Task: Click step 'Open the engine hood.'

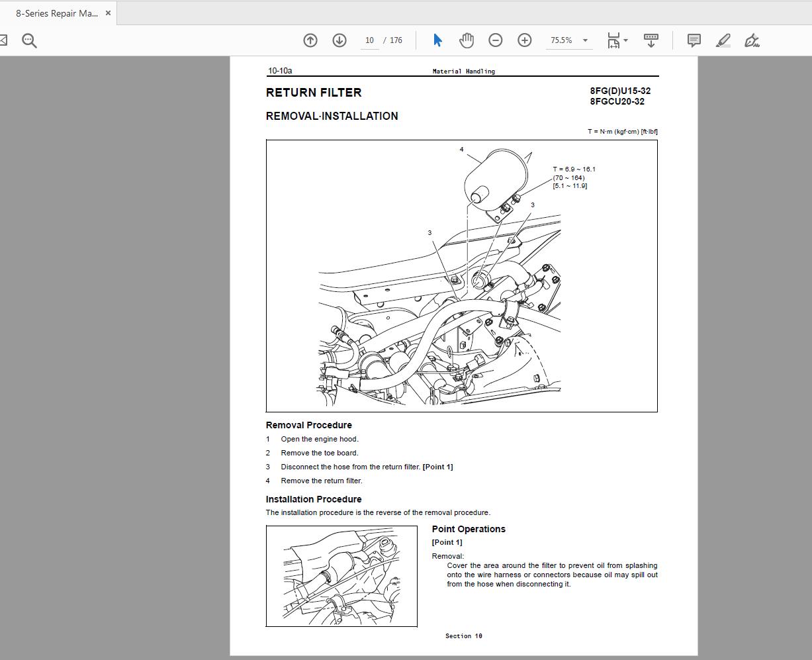Action: coord(320,439)
